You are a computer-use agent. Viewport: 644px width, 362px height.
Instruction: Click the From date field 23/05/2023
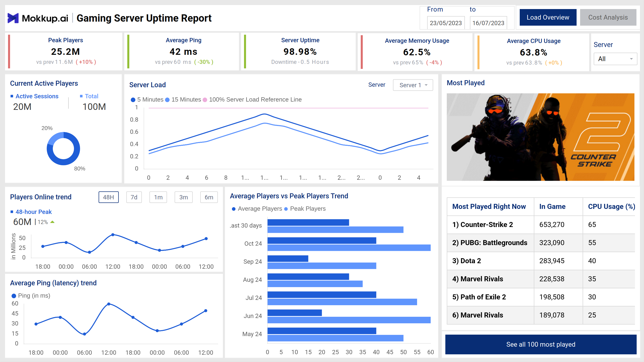[x=446, y=23]
